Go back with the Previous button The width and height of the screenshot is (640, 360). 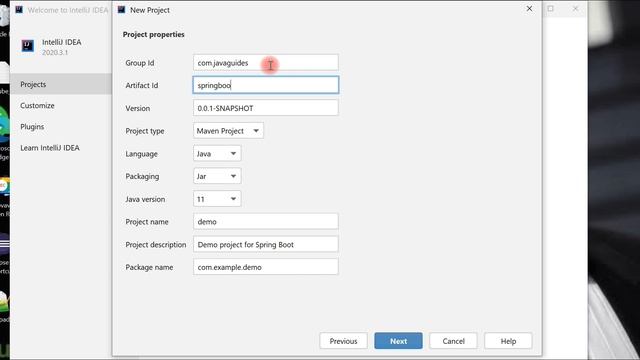343,341
